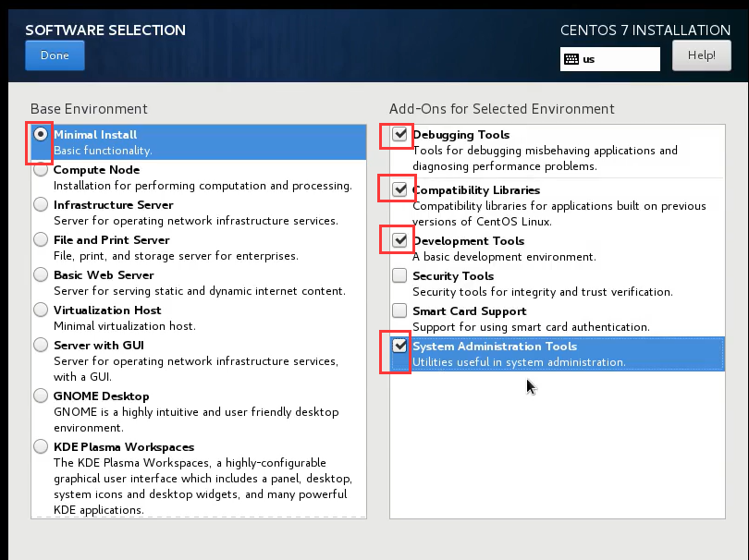Click 'Security Tools' label text
This screenshot has height=560, width=749.
point(453,276)
